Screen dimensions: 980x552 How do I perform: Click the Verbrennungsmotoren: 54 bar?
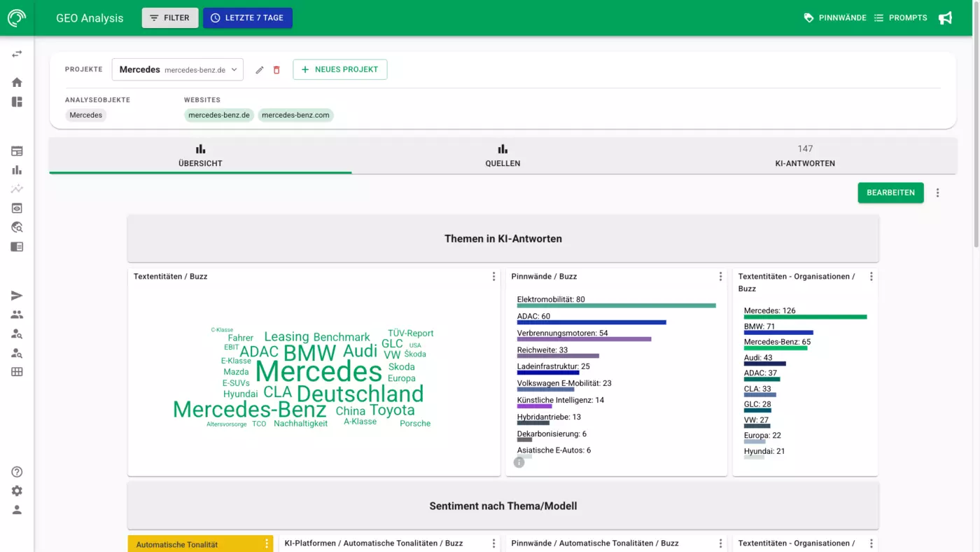(x=584, y=339)
